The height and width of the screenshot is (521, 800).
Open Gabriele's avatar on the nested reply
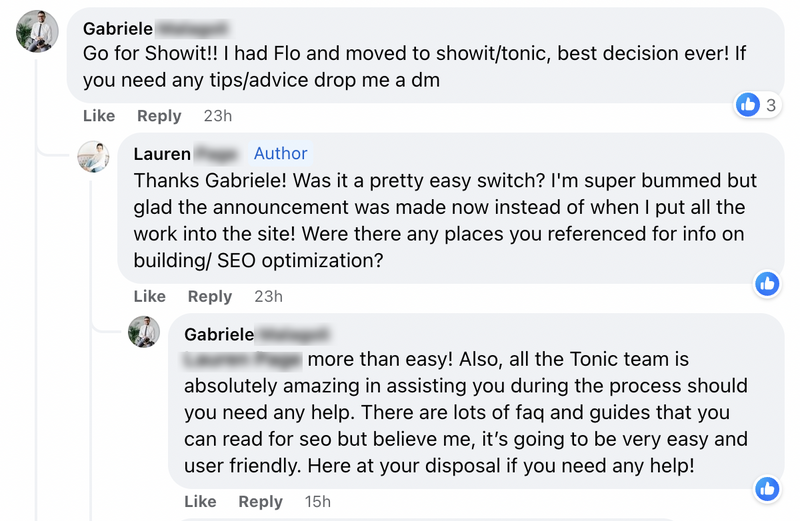144,332
